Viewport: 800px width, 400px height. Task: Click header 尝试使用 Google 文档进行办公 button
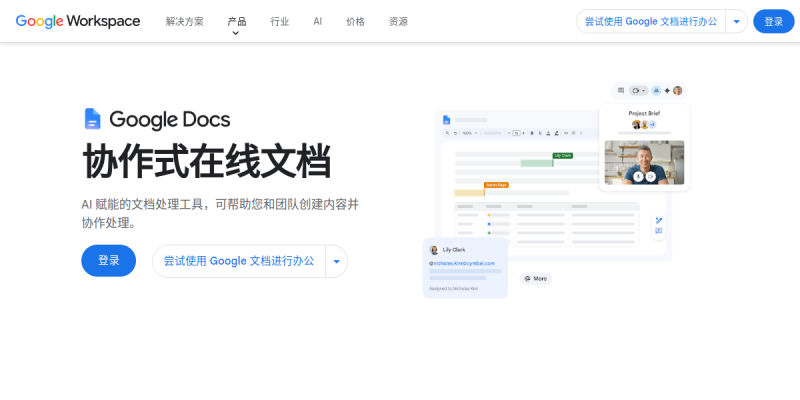651,21
